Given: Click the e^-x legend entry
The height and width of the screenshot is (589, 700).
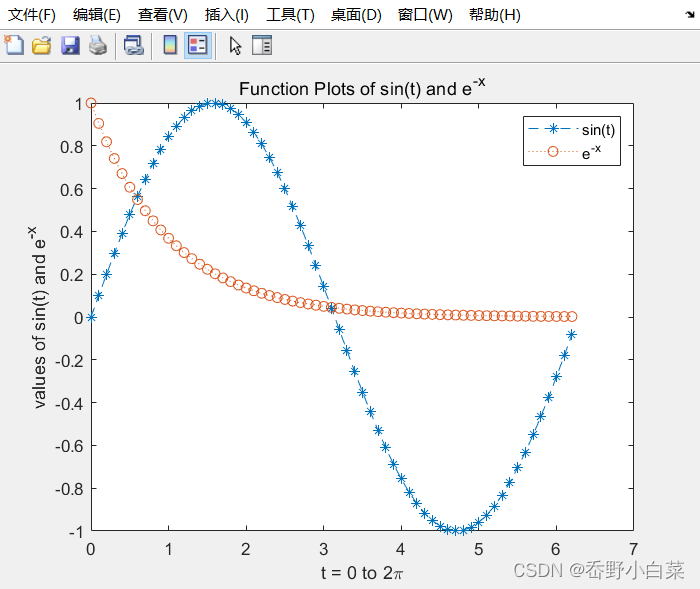Looking at the screenshot, I should click(564, 152).
